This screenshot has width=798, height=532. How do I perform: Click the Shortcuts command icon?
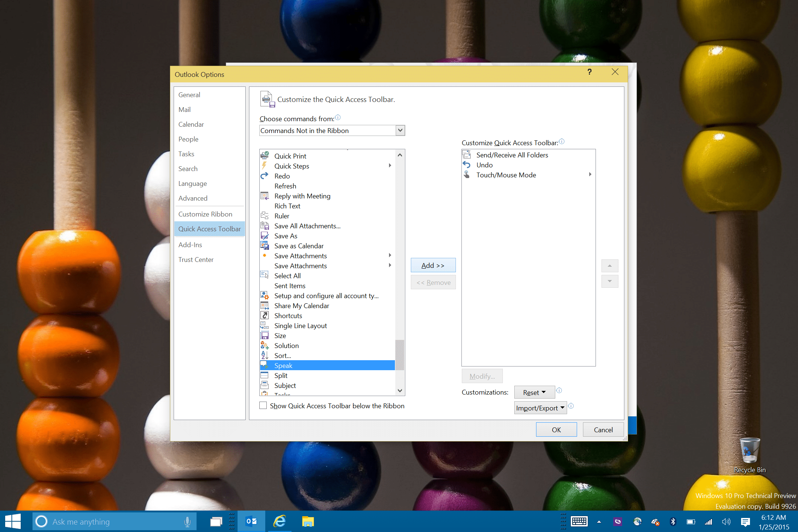tap(265, 315)
